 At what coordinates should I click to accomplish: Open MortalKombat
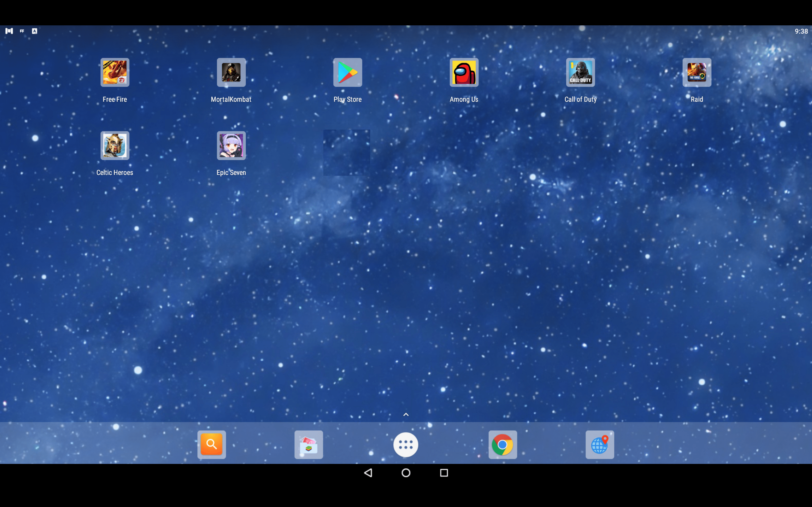click(231, 72)
